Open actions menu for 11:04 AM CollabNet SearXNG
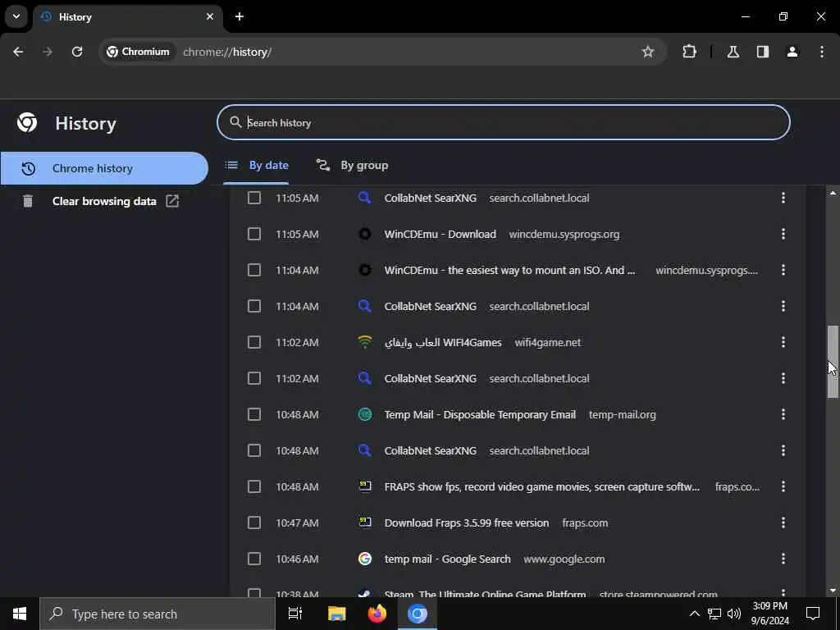Screen dimensions: 840x630 (x=783, y=307)
